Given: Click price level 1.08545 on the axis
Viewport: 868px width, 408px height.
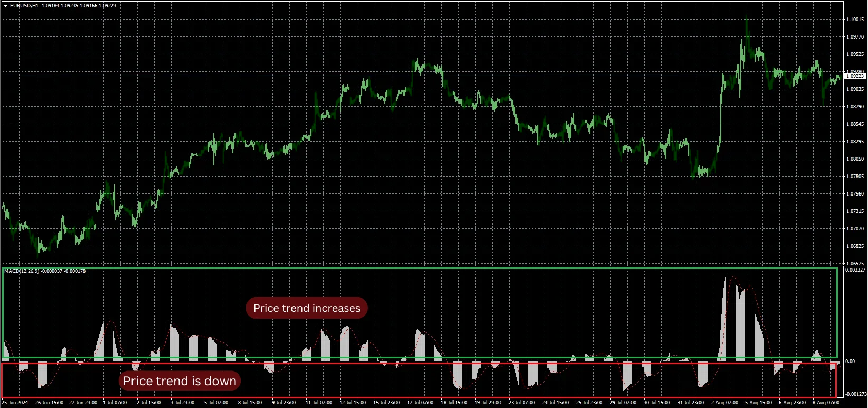Looking at the screenshot, I should (855, 124).
